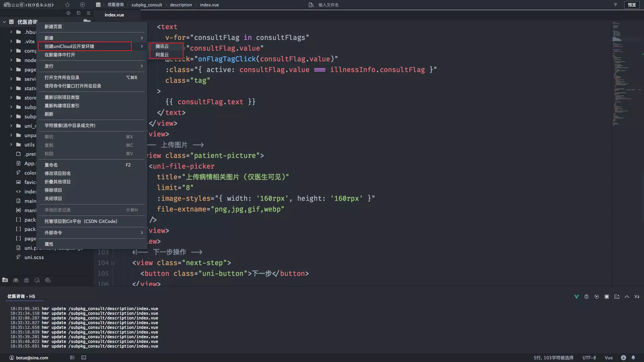
Task: Click description in the breadcrumb path
Action: click(181, 5)
